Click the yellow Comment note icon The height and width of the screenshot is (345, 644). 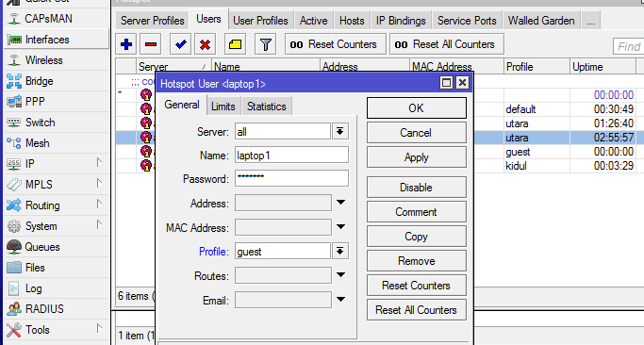235,44
